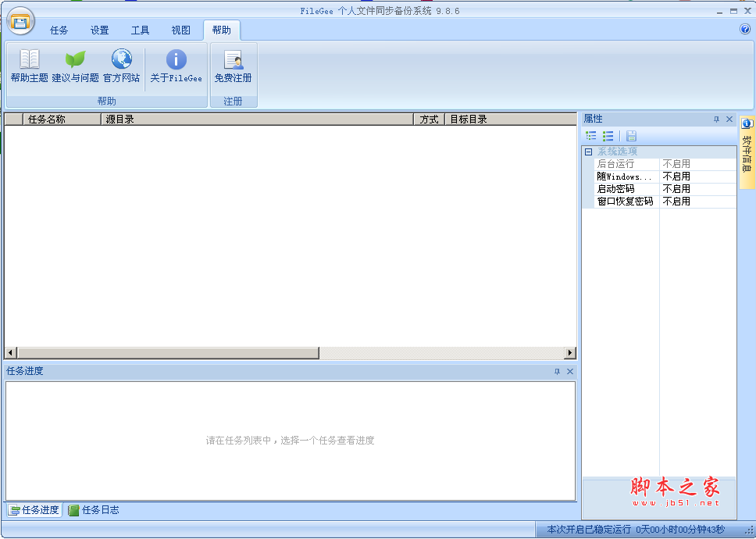Image resolution: width=756 pixels, height=539 pixels.
Task: Click the 属性 panel title
Action: pos(593,119)
